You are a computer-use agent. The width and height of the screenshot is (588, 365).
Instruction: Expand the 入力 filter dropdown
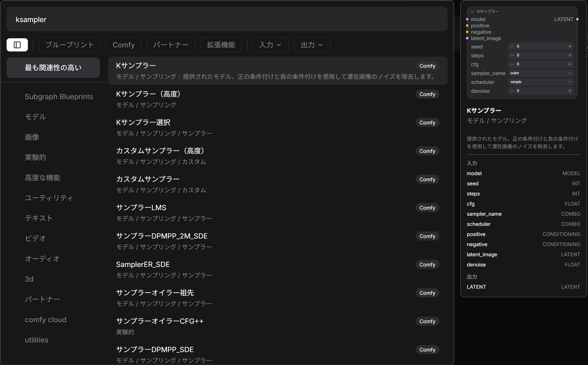coord(270,45)
